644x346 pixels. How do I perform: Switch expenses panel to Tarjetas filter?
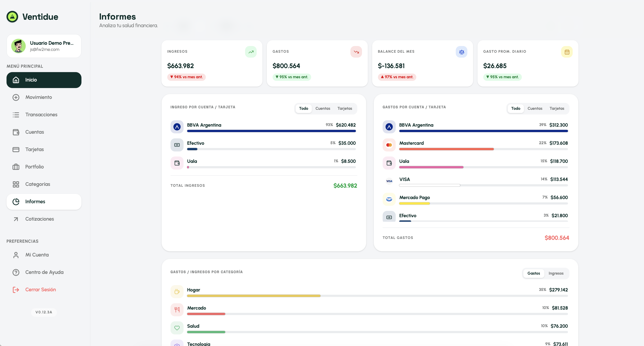pyautogui.click(x=557, y=108)
